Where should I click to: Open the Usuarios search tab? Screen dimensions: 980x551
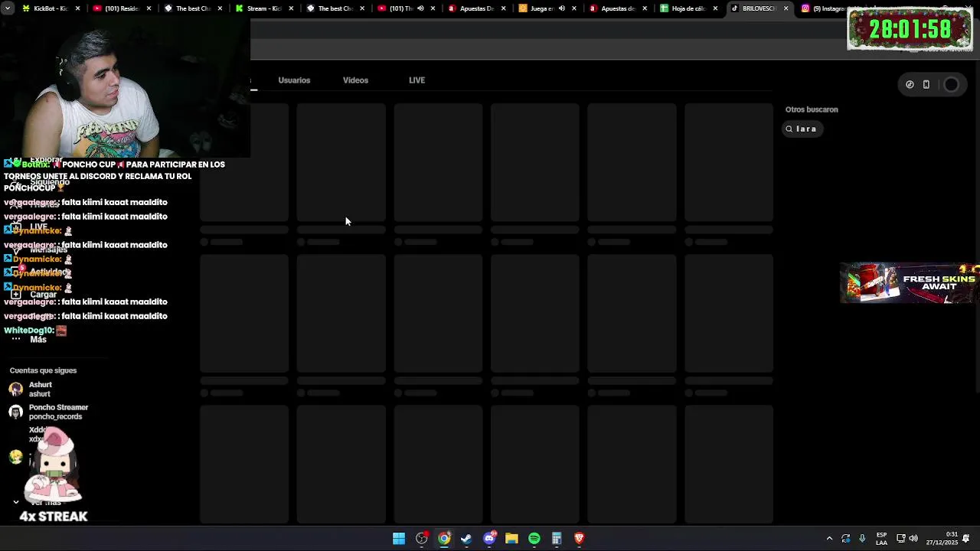(x=294, y=80)
